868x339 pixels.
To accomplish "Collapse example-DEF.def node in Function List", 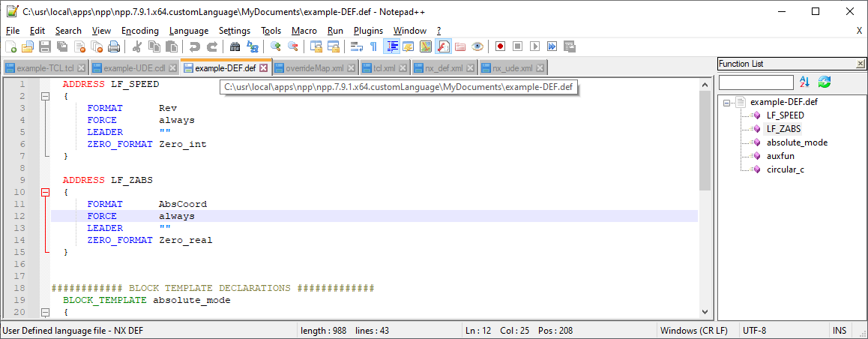I will click(x=726, y=103).
